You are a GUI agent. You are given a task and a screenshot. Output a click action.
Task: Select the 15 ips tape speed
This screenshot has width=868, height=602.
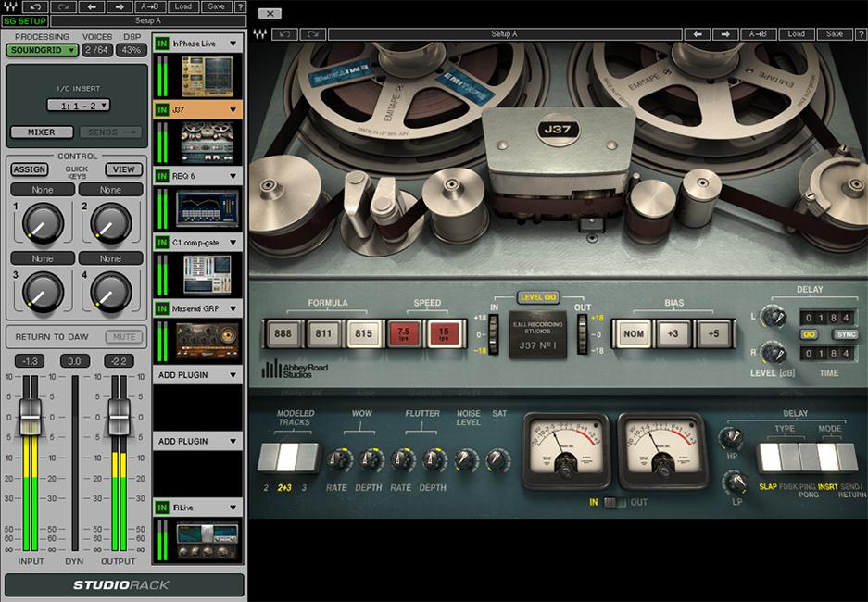coord(443,332)
